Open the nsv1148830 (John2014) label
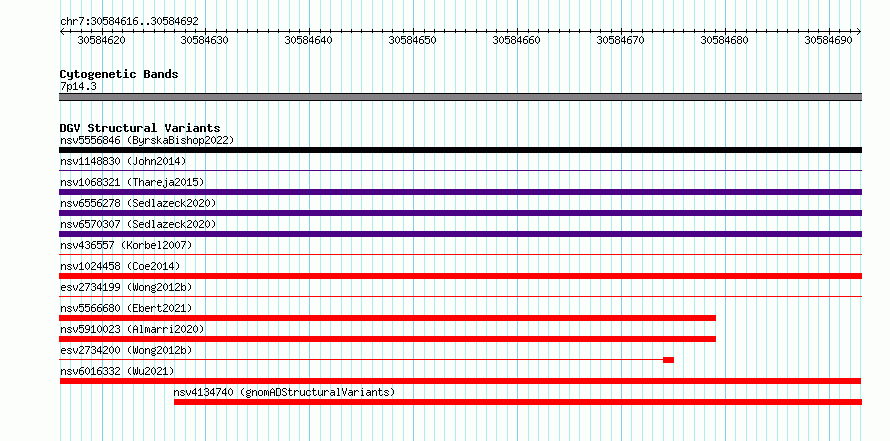Image resolution: width=890 pixels, height=441 pixels. pyautogui.click(x=123, y=161)
